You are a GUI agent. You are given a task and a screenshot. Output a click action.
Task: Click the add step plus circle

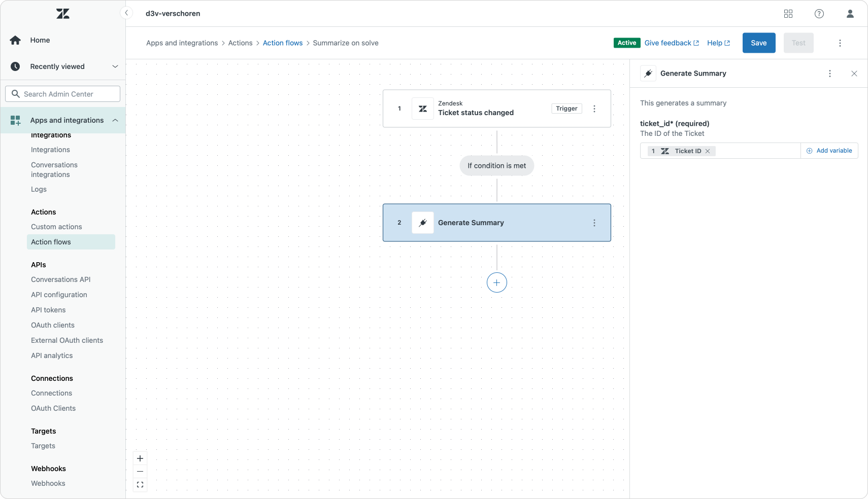click(x=496, y=282)
